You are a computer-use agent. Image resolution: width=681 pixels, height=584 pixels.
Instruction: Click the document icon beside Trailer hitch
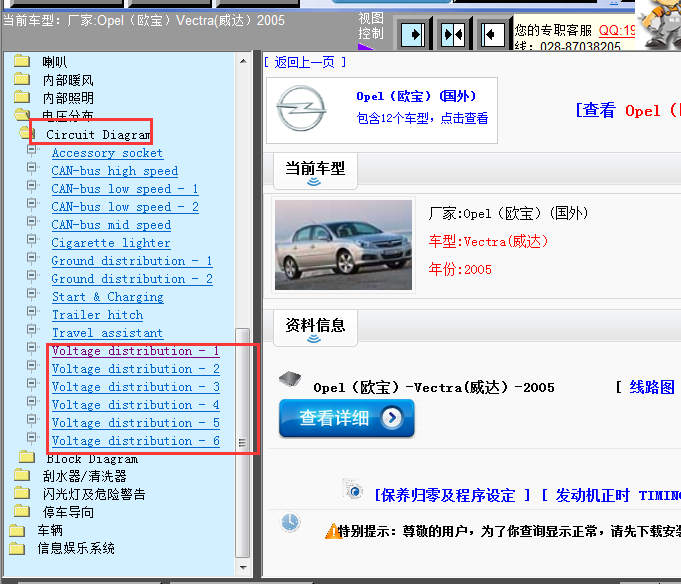click(x=32, y=312)
